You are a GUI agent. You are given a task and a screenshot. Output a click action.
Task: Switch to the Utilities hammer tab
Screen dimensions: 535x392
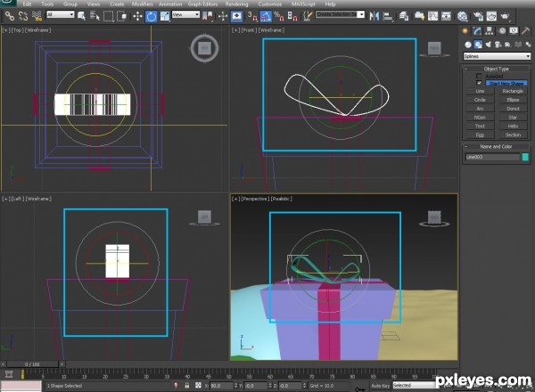click(525, 31)
